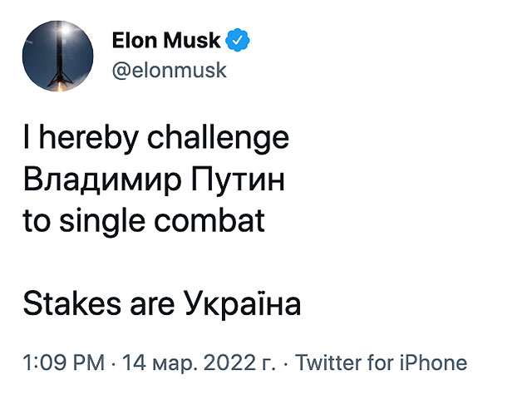Click the word 'Musk' in display name
This screenshot has height=399, width=532.
192,41
